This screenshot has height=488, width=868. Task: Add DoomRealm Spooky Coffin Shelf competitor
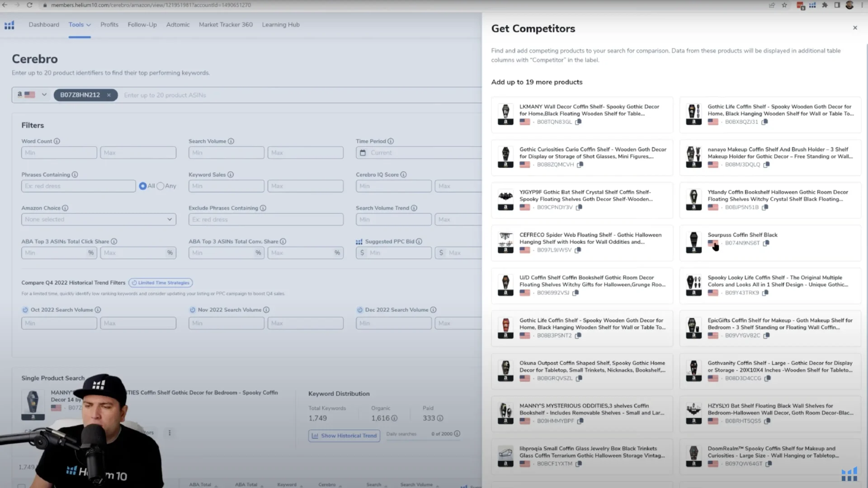pyautogui.click(x=770, y=456)
